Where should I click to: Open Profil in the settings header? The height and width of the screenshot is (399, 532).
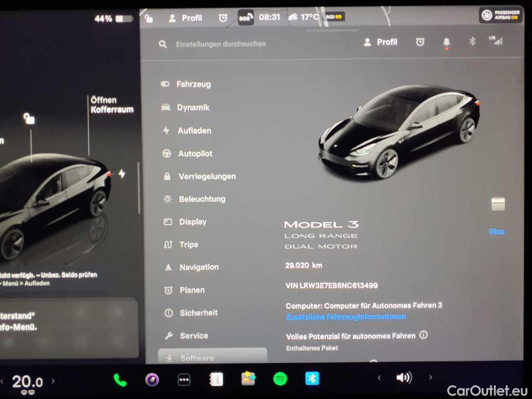pos(380,42)
